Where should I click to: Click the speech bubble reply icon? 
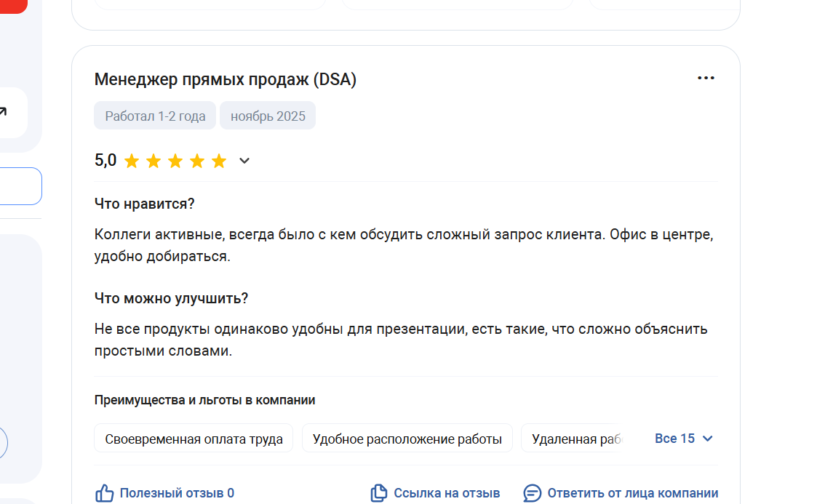coord(533,493)
